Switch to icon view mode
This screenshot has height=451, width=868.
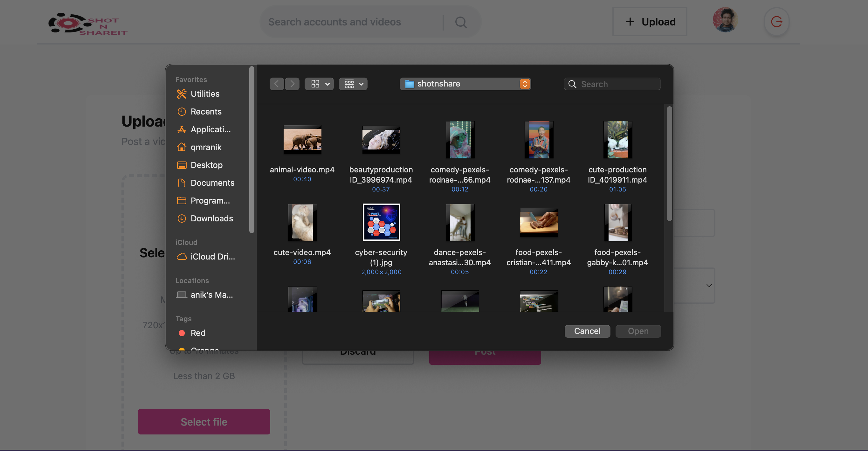coord(315,84)
